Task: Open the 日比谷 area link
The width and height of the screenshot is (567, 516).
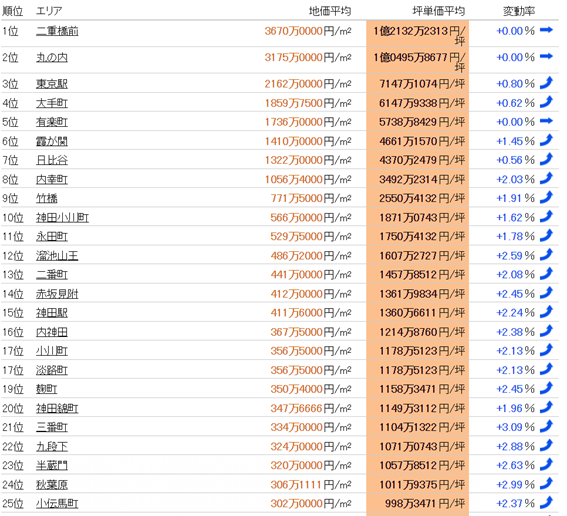Action: click(52, 160)
